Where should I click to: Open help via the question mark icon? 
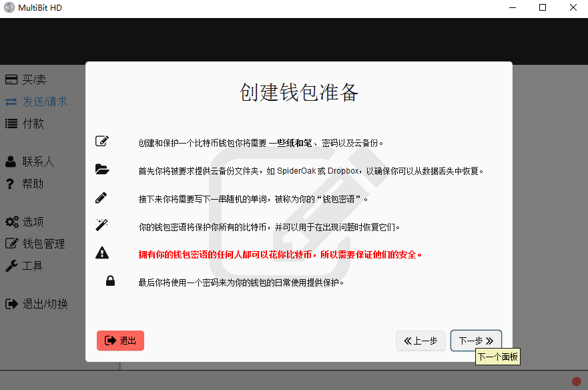[x=11, y=183]
